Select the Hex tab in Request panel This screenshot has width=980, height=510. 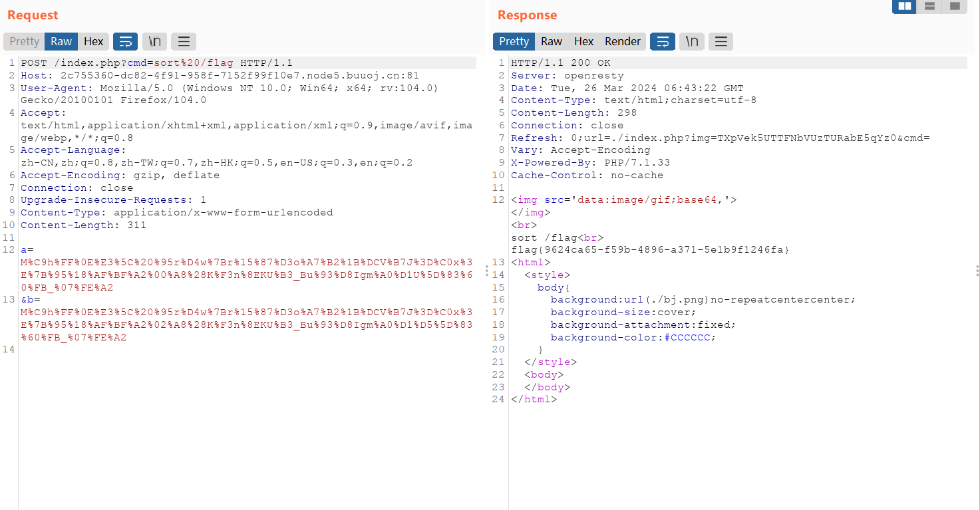click(x=93, y=41)
